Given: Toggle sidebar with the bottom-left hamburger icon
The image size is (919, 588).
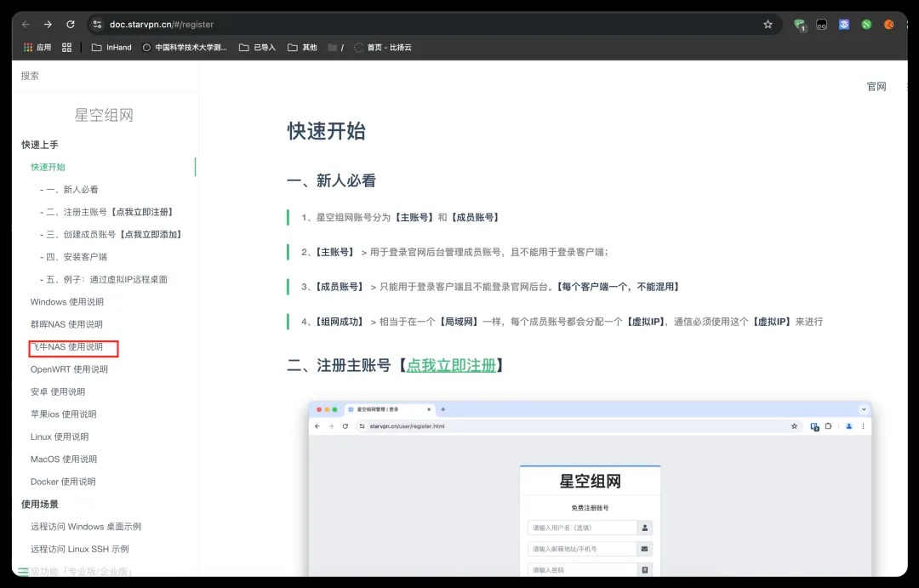Looking at the screenshot, I should click(x=24, y=571).
